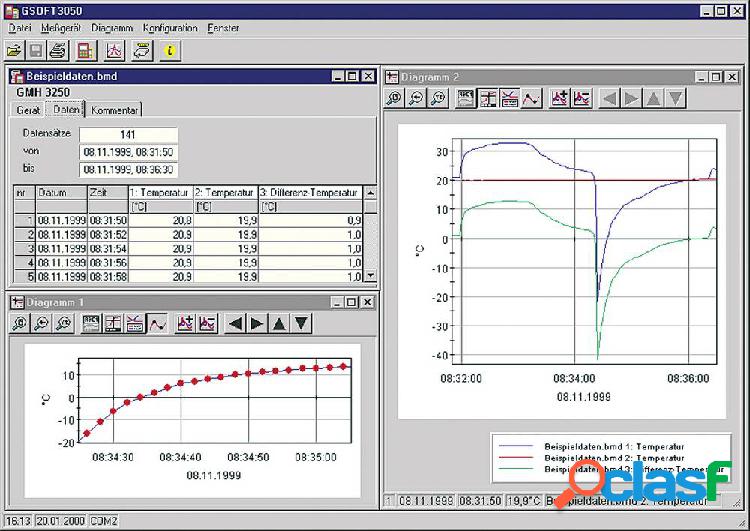Click the yellow info icon

170,50
